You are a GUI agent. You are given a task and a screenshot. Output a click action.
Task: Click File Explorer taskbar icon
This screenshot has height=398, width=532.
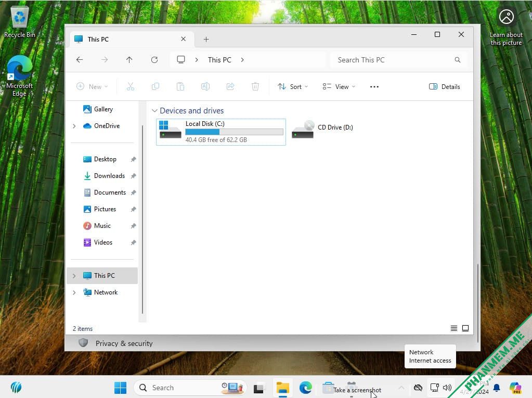click(x=282, y=388)
